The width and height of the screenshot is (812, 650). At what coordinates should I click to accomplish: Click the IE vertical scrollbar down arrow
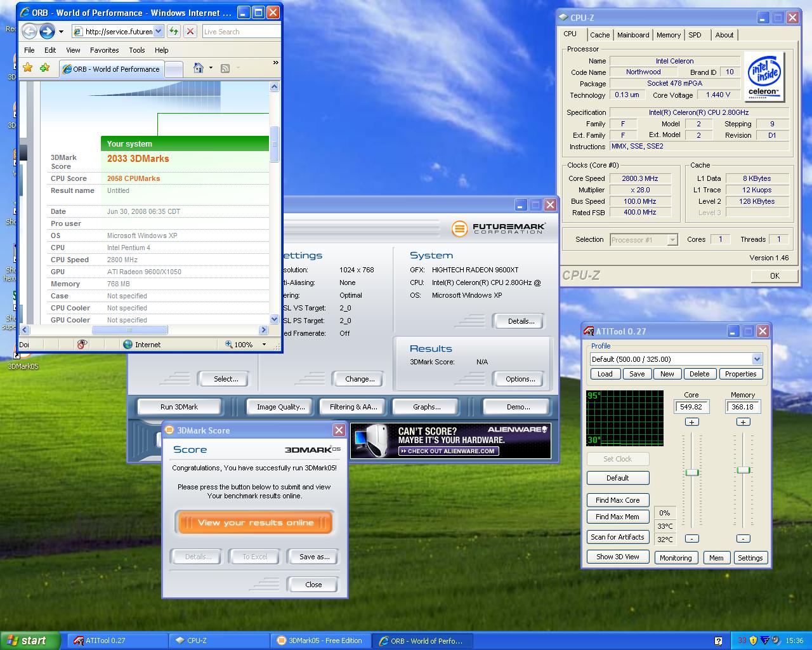pyautogui.click(x=275, y=319)
